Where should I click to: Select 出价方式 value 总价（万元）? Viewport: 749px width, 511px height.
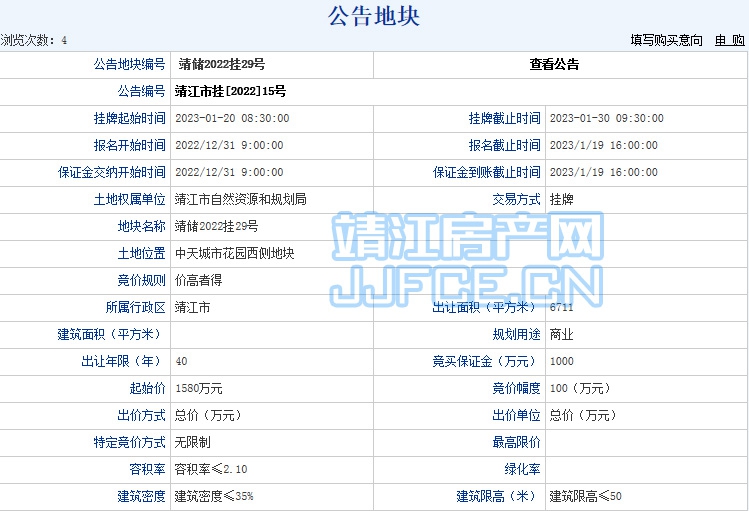tap(208, 415)
